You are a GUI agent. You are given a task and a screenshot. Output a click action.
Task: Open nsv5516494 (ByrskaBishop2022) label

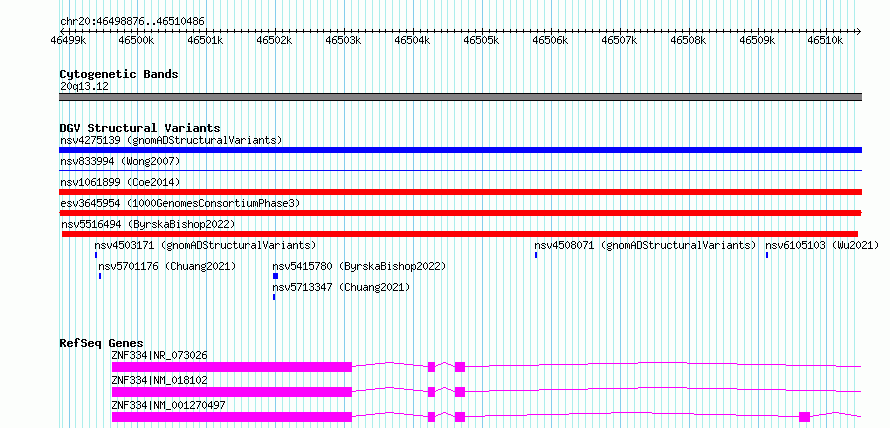[148, 224]
